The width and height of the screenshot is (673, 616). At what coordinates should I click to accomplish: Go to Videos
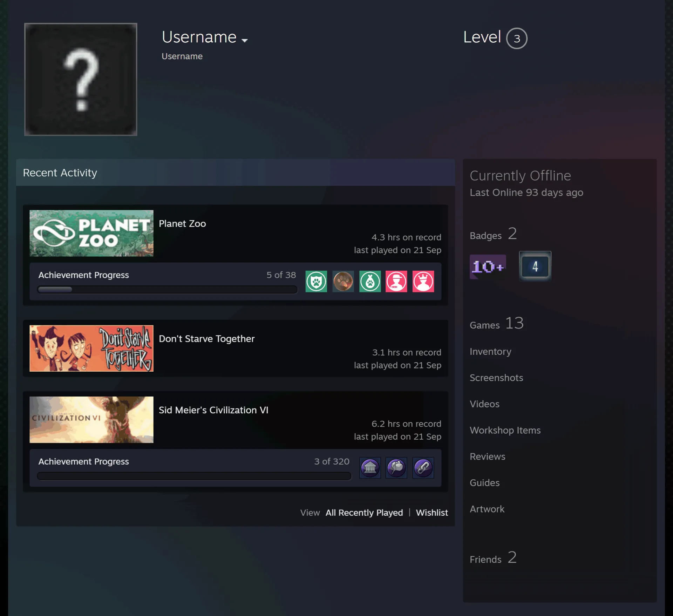click(484, 404)
